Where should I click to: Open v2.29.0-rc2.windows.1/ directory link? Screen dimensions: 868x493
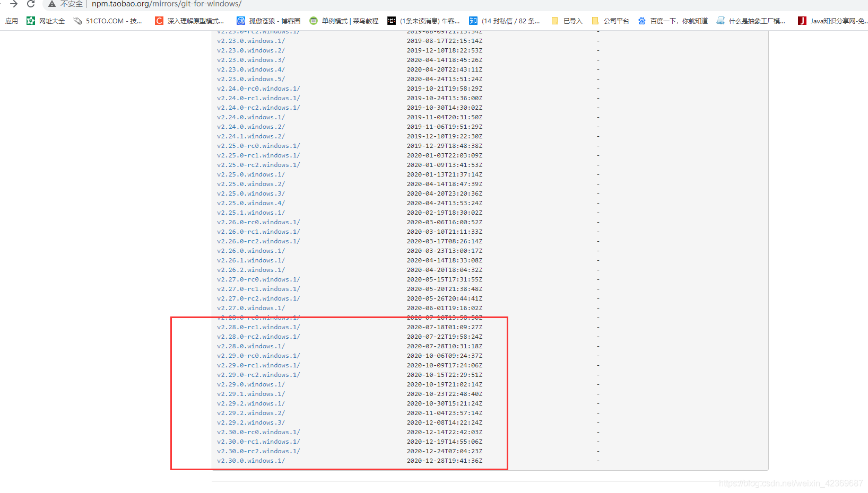258,375
